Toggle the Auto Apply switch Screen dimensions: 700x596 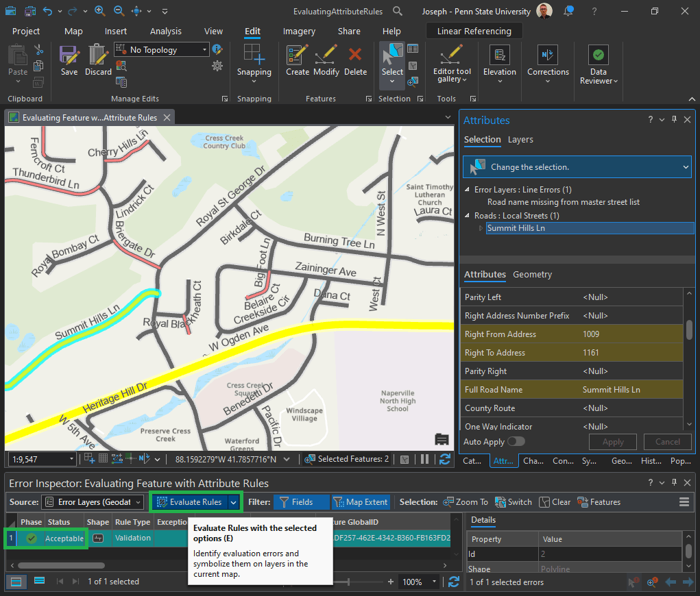click(x=516, y=442)
